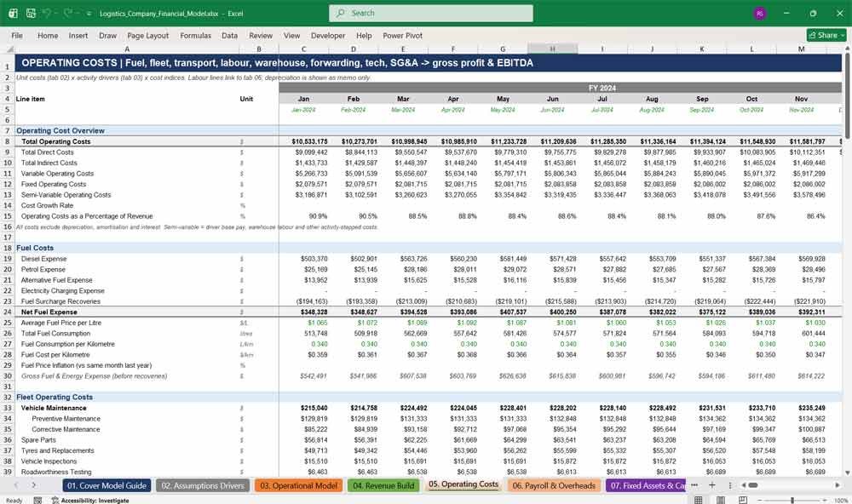Select the FY 2024 header cell
Viewport: 852px width, 504px height.
tap(602, 88)
